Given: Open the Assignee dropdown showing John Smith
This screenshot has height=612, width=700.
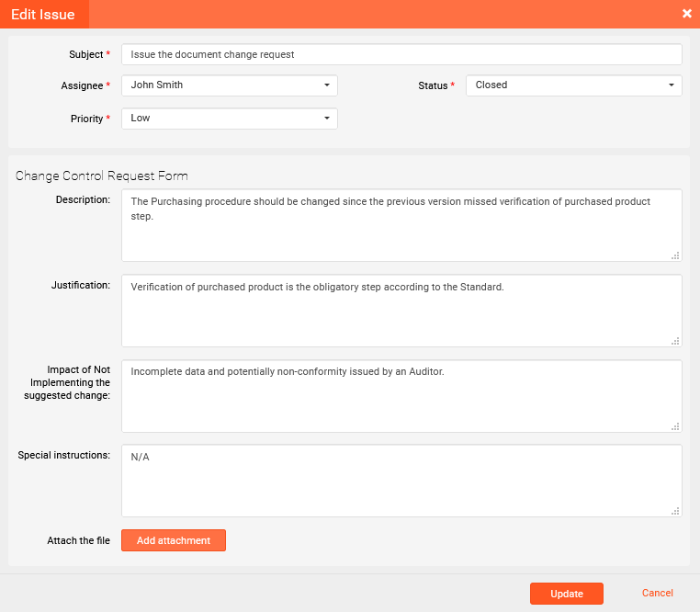Looking at the screenshot, I should coord(229,85).
